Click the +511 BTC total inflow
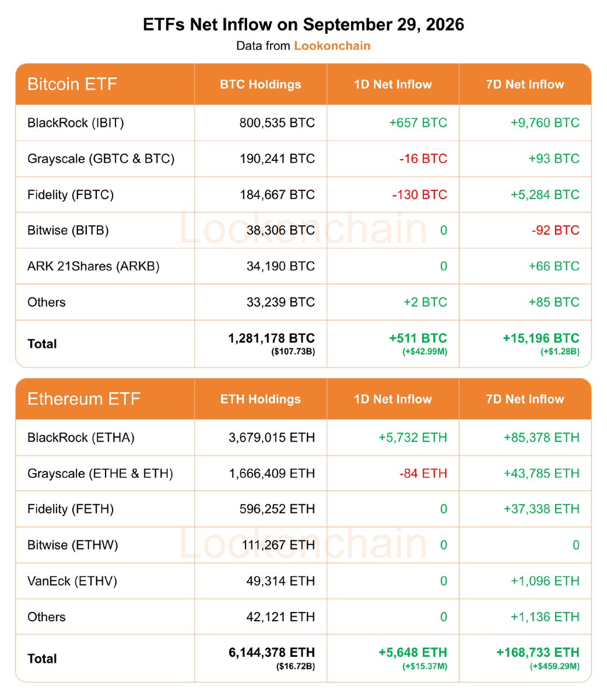607x700 pixels. coord(418,338)
